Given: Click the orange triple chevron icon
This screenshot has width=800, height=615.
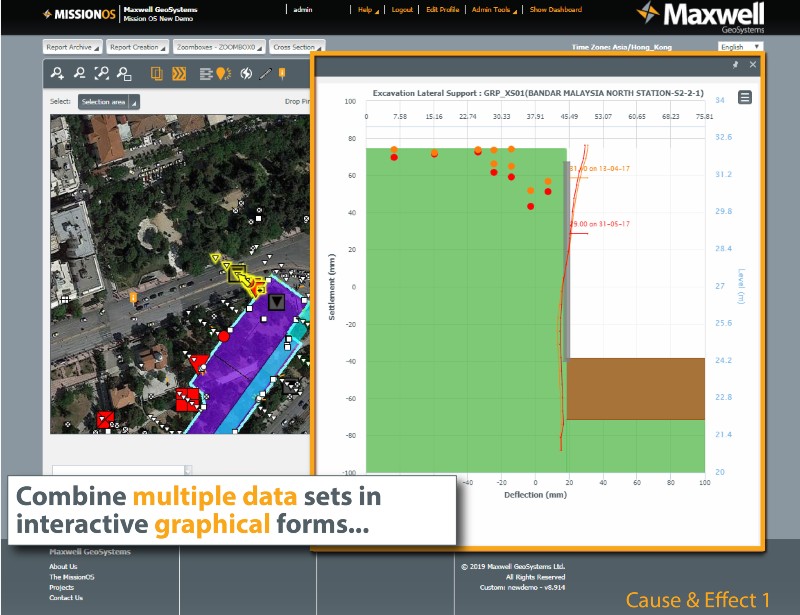Looking at the screenshot, I should [179, 74].
